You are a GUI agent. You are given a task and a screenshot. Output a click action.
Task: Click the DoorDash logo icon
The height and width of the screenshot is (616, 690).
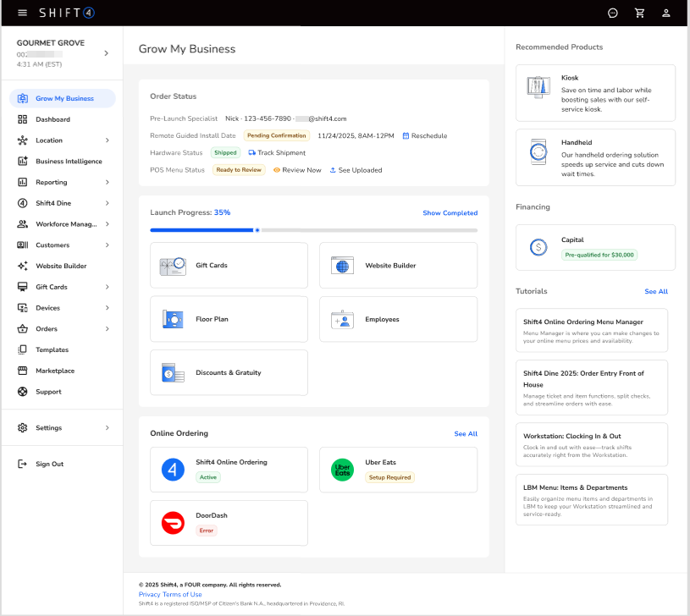click(x=173, y=523)
